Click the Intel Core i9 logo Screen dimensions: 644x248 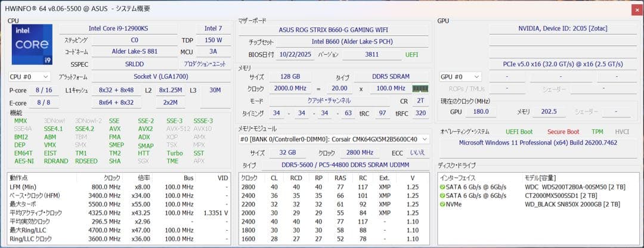[x=32, y=44]
